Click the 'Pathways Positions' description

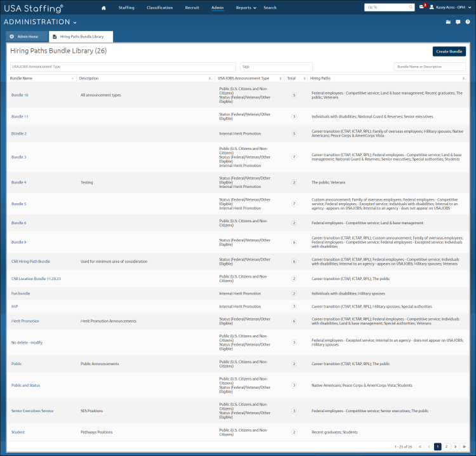tap(96, 433)
